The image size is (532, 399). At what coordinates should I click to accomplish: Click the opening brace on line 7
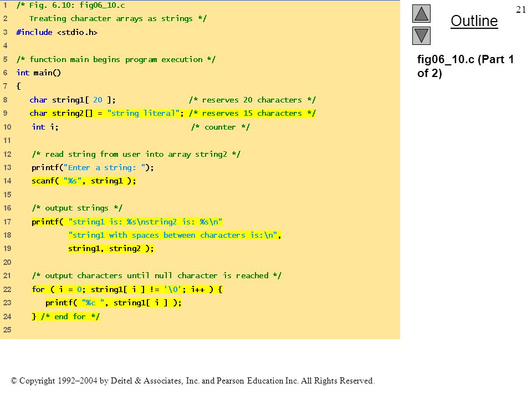[18, 86]
